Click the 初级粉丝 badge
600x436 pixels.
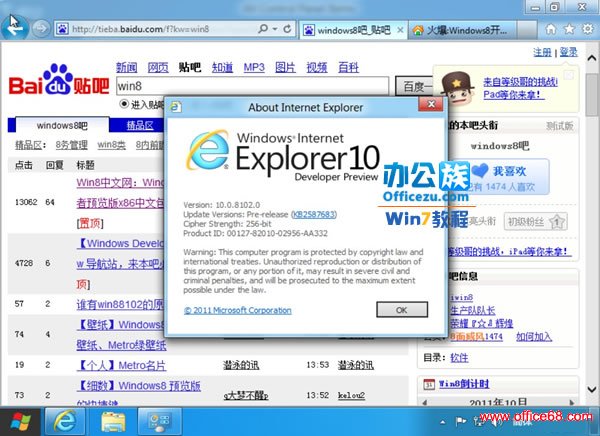(x=536, y=222)
